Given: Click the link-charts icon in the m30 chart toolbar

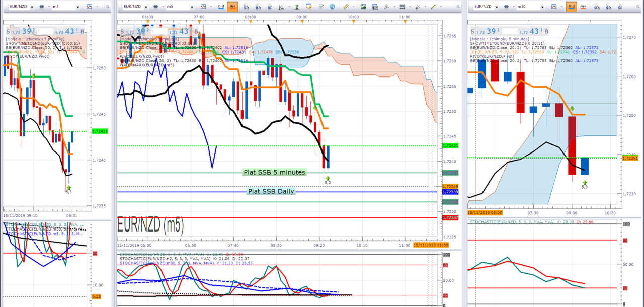Looking at the screenshot, I should click(506, 7).
